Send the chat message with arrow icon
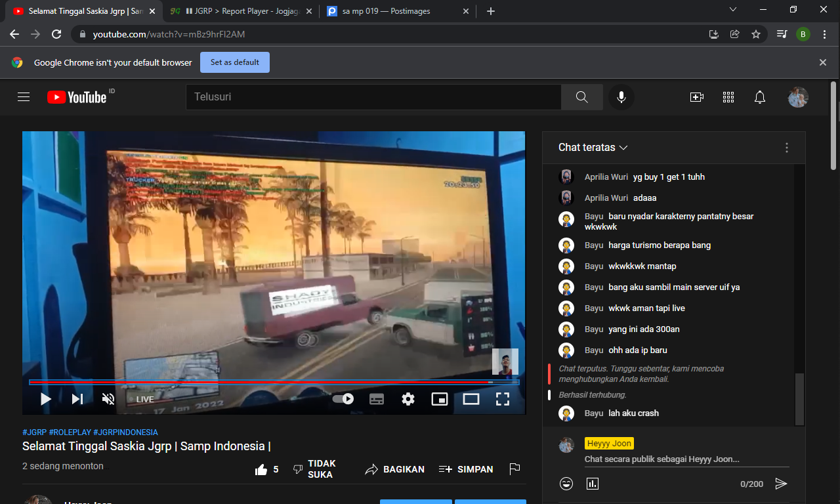Screen dimensions: 840x504 click(781, 484)
